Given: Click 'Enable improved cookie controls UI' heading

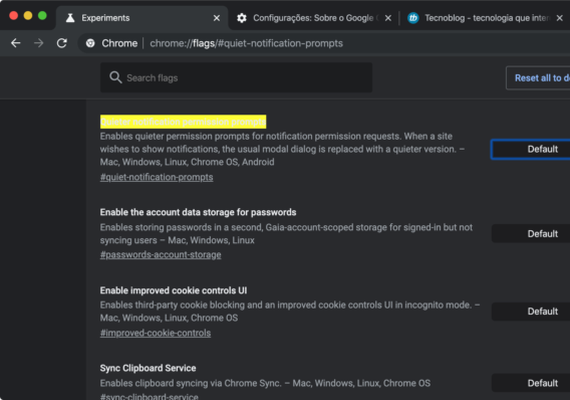Looking at the screenshot, I should [x=173, y=290].
